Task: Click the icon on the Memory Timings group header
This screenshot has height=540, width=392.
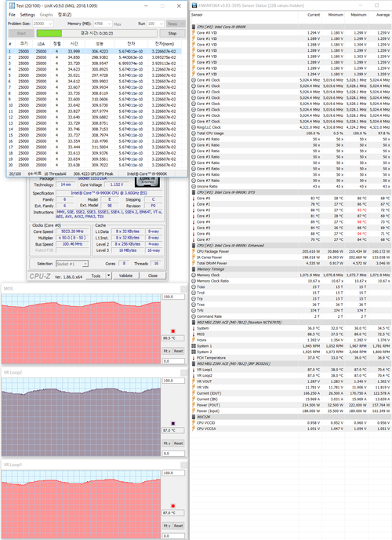Action: coord(194,269)
